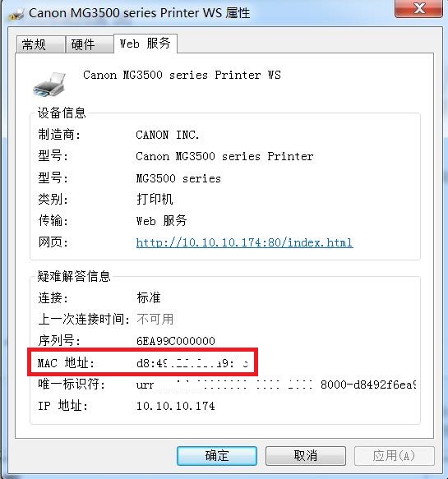This screenshot has height=479, width=448.
Task: Open the http://10.10.10.174:80/index.html link
Action: (244, 242)
